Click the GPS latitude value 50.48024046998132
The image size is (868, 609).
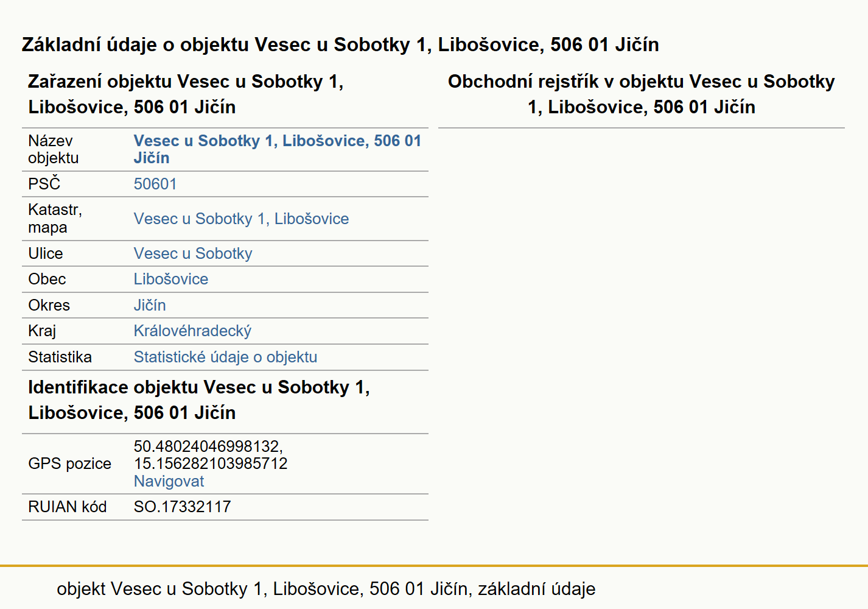point(208,446)
